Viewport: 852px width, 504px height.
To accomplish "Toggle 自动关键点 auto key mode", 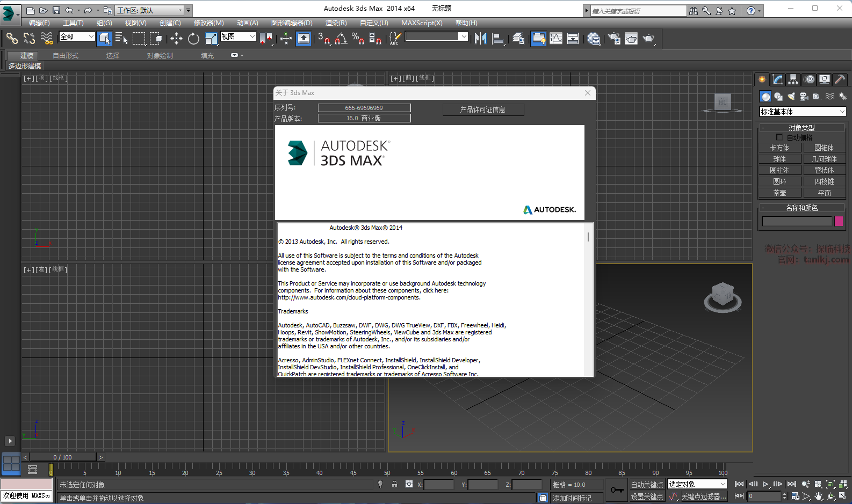I will click(647, 485).
